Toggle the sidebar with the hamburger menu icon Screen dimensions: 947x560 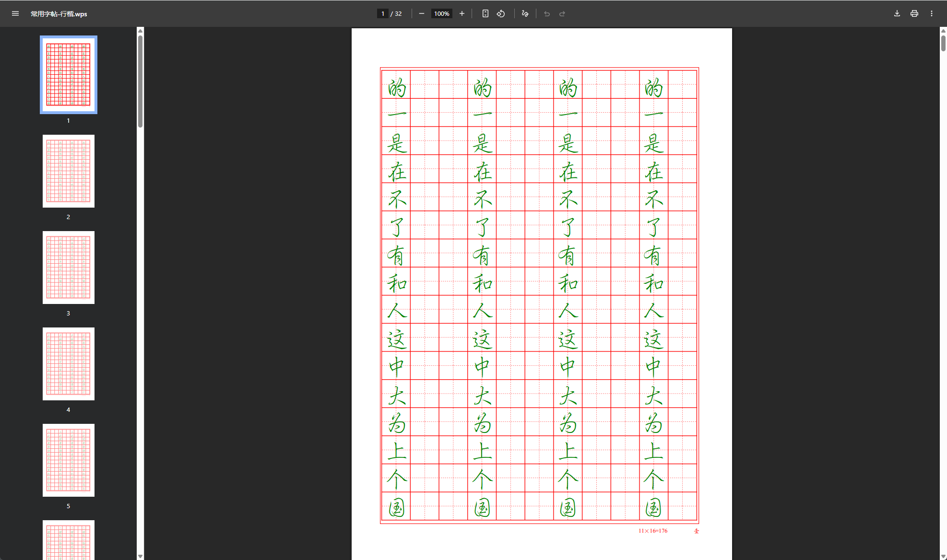[x=15, y=14]
